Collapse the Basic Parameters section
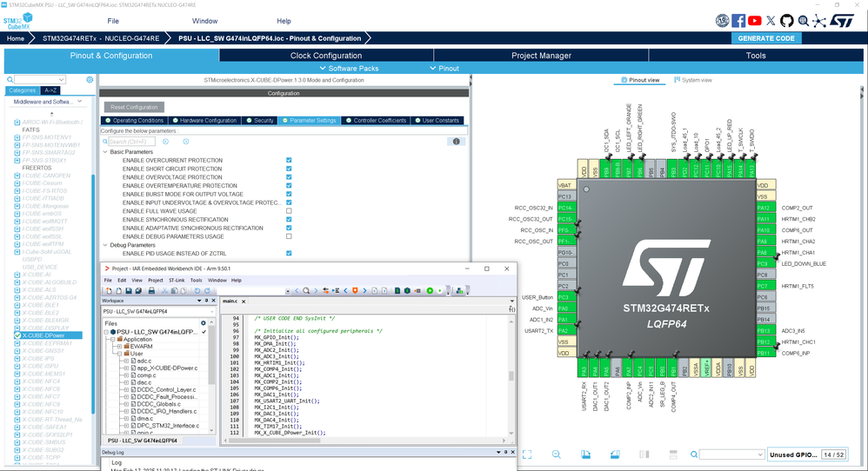Screen dimensions: 868x471 pyautogui.click(x=105, y=152)
